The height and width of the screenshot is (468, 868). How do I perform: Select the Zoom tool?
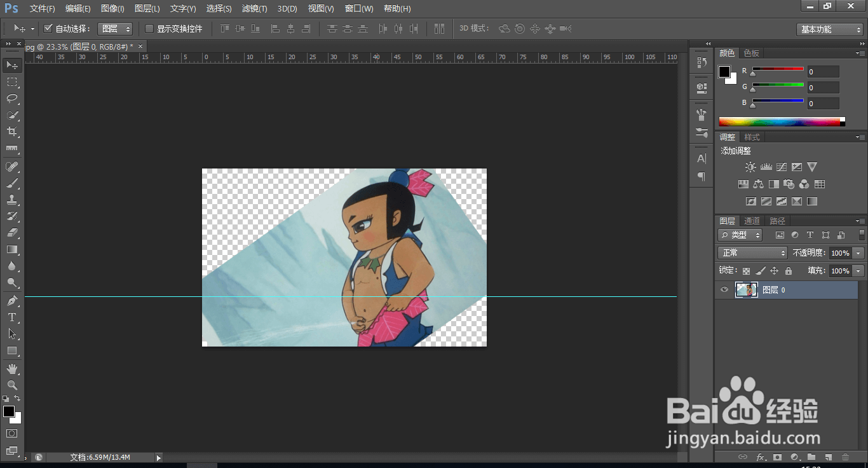pos(12,385)
